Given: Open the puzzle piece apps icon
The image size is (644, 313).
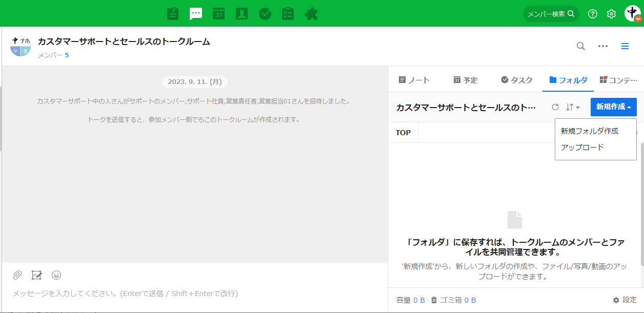Looking at the screenshot, I should click(311, 14).
